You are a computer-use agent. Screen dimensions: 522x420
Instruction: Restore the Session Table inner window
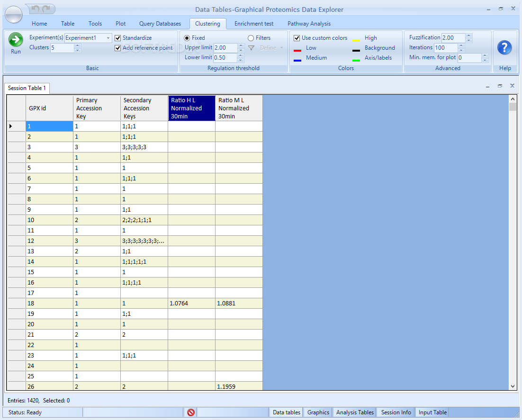pyautogui.click(x=500, y=86)
